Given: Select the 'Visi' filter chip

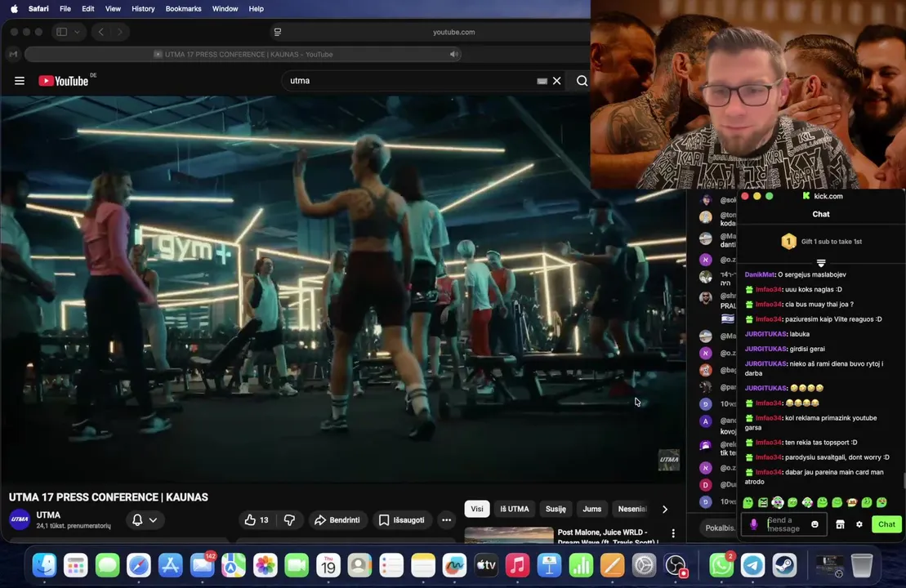Looking at the screenshot, I should coord(476,509).
